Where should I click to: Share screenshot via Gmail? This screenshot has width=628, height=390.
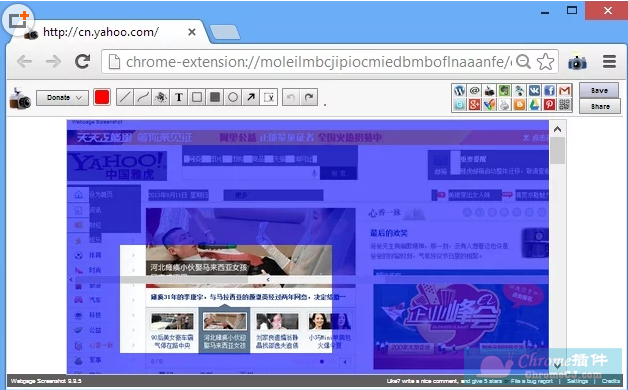[x=565, y=90]
